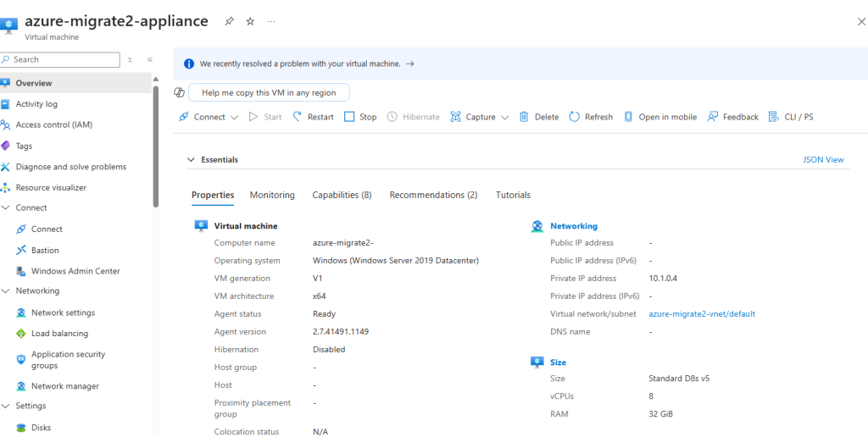Viewport: 868px width, 437px height.
Task: Collapse the Essentials section
Action: [191, 159]
